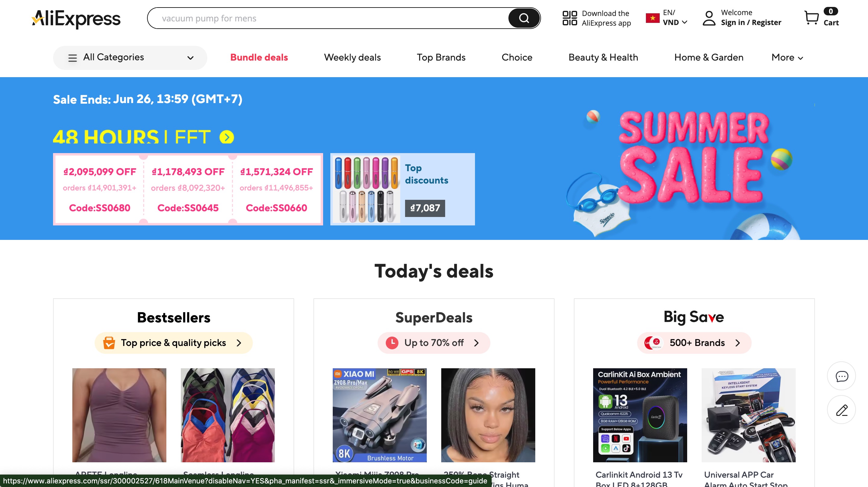Open the 500+ Brands button
The image size is (868, 487).
point(694,343)
